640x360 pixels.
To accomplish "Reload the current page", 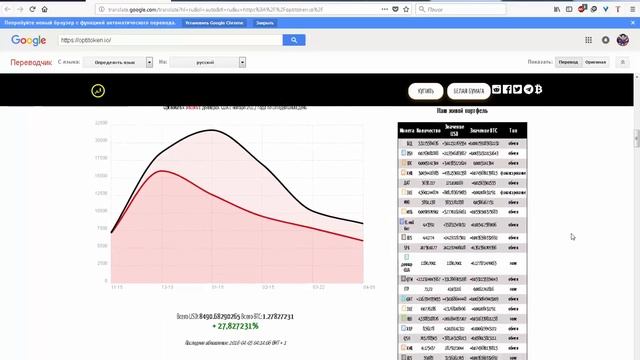I will click(32, 9).
